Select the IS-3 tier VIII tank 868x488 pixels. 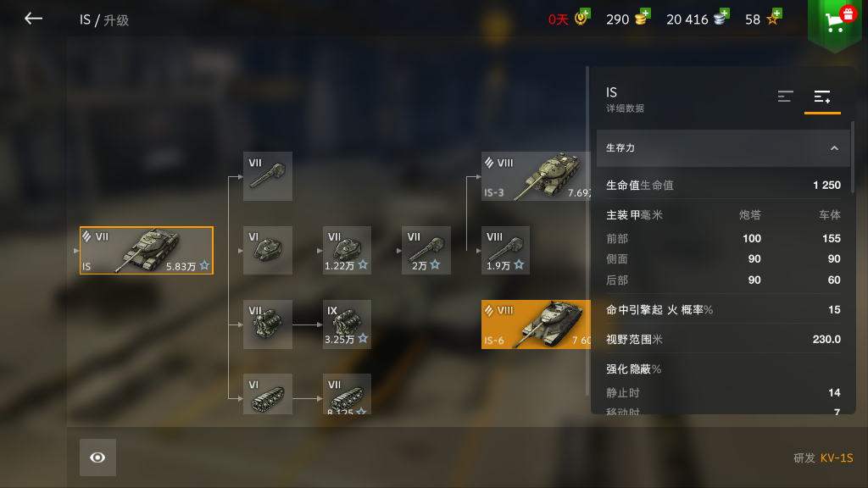pos(536,176)
